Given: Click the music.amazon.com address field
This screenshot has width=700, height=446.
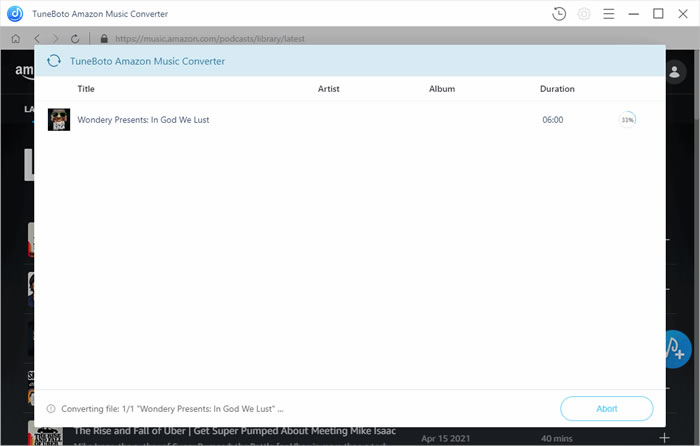Looking at the screenshot, I should click(210, 39).
